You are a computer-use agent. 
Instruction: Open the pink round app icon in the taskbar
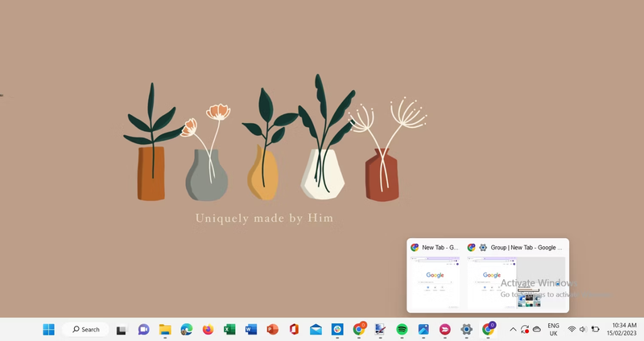(445, 329)
